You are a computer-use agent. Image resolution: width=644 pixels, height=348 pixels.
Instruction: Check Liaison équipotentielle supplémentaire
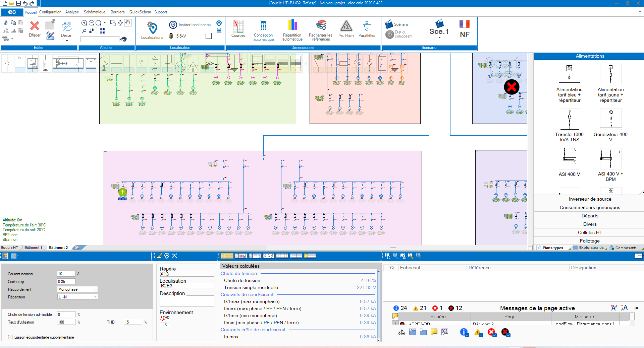pos(10,337)
